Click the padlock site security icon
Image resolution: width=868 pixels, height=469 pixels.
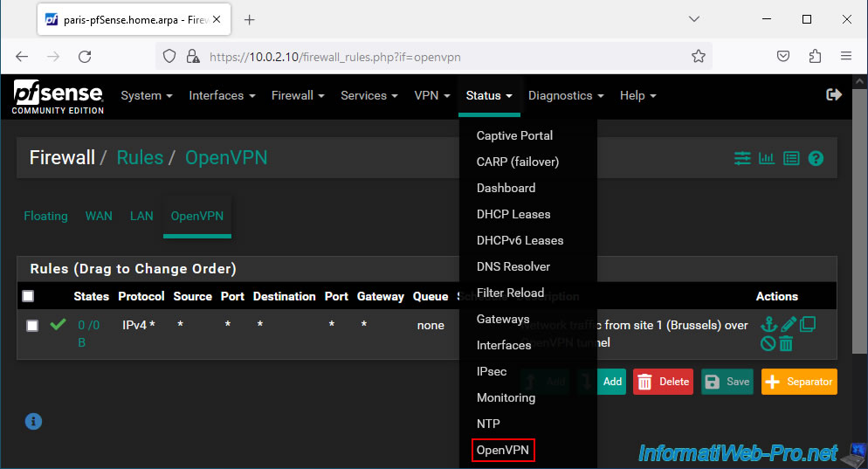click(193, 57)
